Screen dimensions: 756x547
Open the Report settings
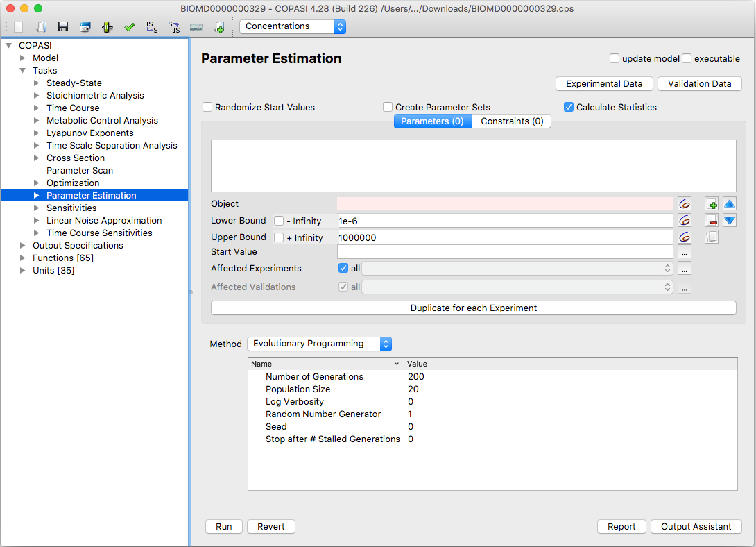click(x=621, y=526)
